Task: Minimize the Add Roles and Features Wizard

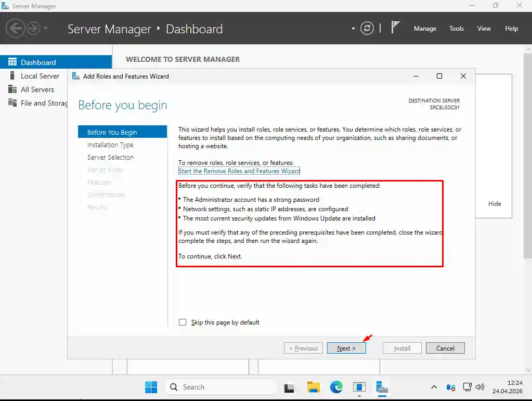Action: point(416,76)
